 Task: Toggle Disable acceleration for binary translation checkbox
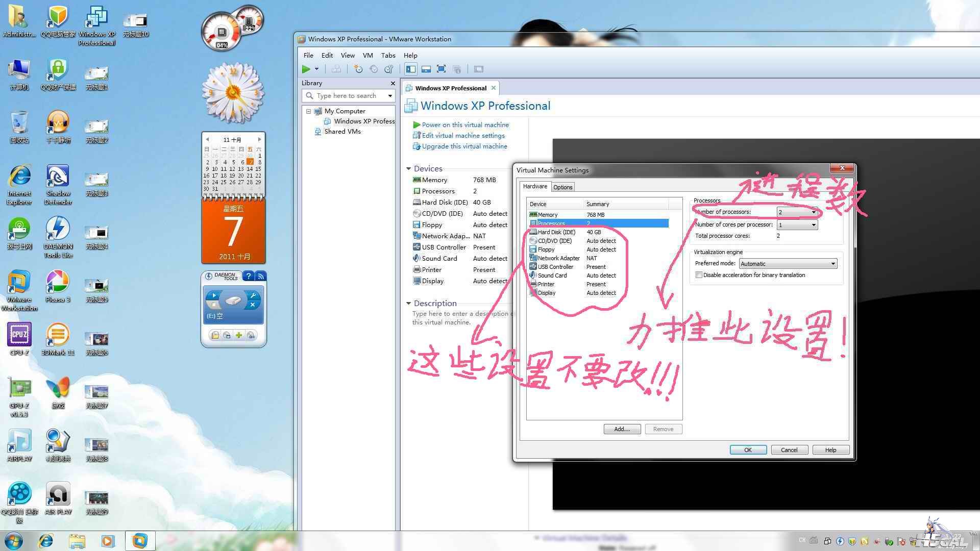(699, 275)
